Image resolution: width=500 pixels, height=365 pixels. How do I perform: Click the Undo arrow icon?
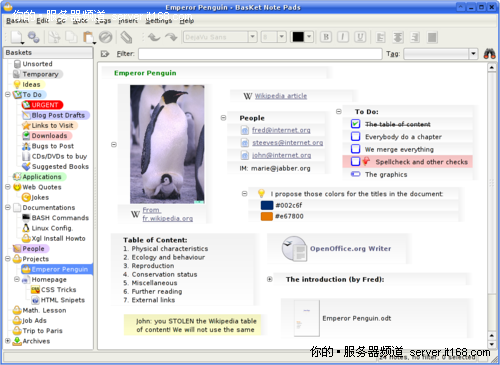click(x=154, y=37)
